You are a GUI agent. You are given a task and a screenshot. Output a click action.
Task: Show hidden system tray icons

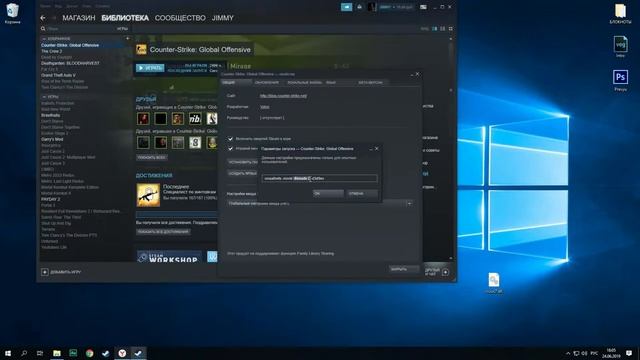568,353
